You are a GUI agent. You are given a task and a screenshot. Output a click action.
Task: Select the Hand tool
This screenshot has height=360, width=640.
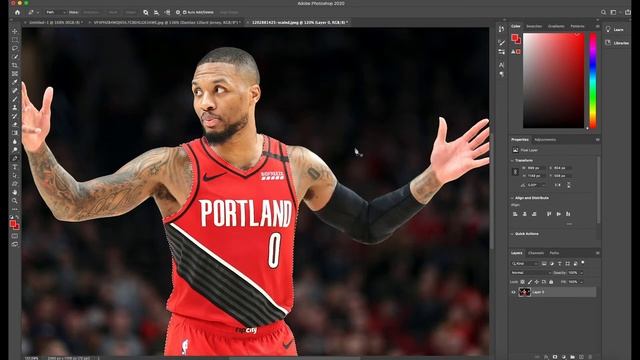15,192
